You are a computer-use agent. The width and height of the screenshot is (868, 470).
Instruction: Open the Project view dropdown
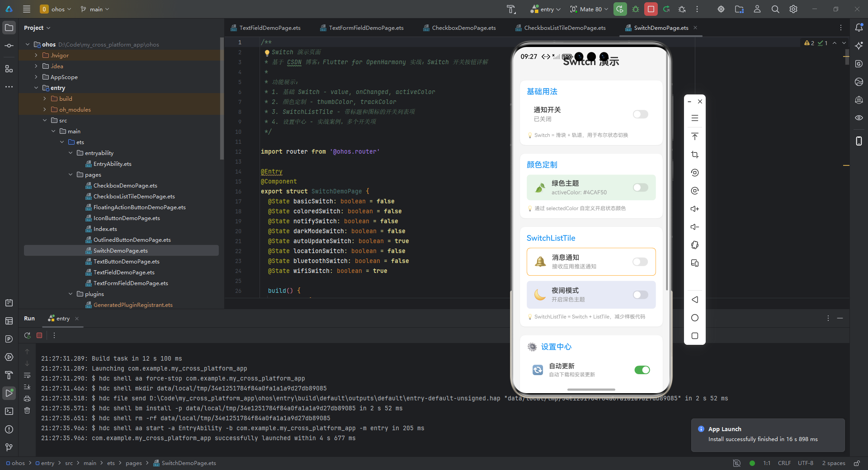pos(37,28)
